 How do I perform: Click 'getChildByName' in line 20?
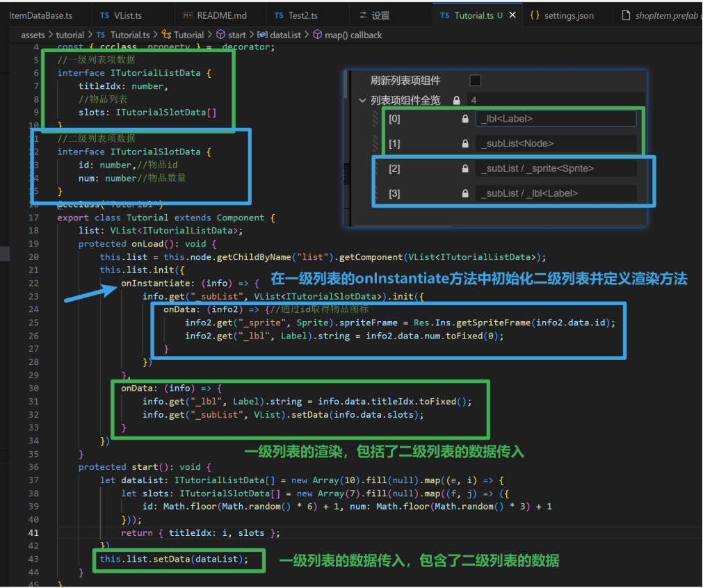(x=254, y=257)
